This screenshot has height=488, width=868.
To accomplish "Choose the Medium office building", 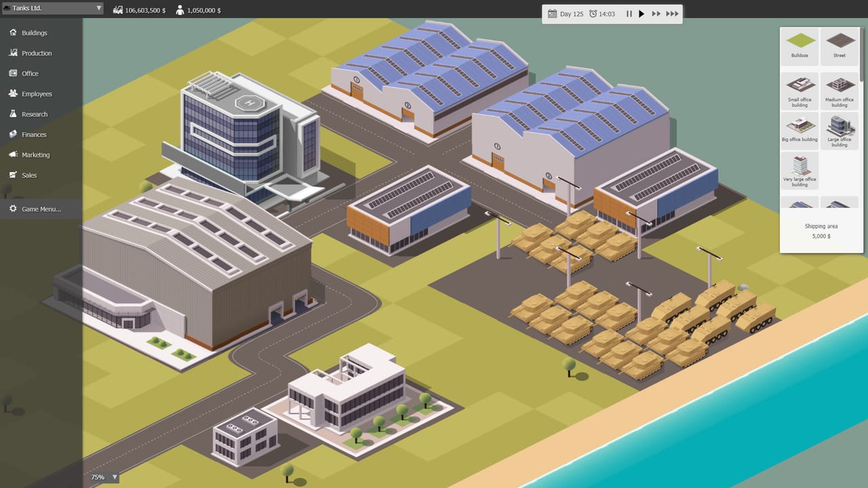I will click(x=840, y=90).
